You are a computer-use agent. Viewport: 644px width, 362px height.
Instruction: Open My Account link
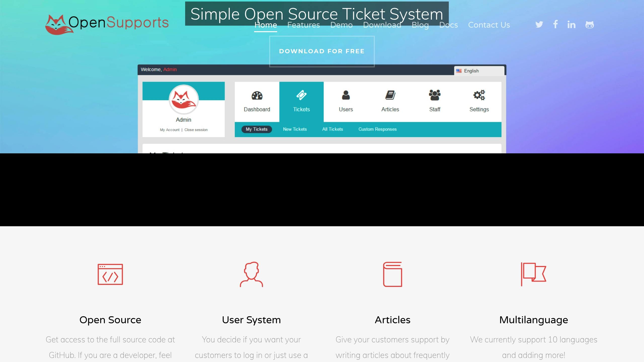[170, 130]
